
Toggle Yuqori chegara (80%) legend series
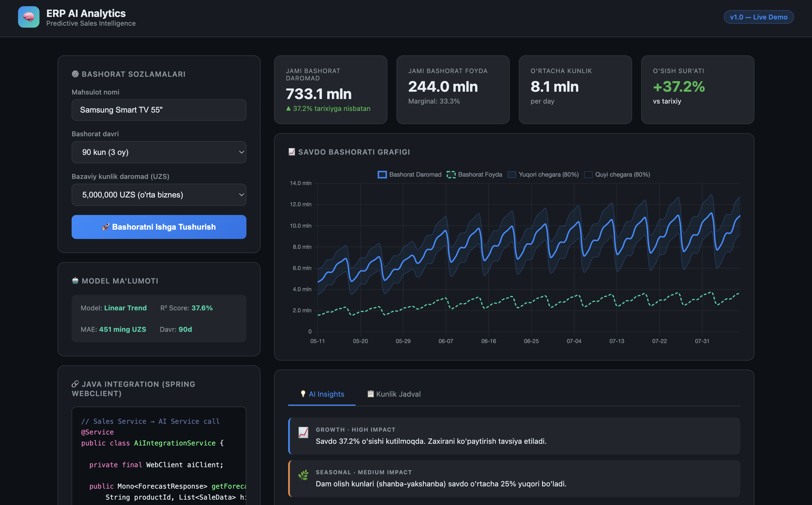point(543,174)
